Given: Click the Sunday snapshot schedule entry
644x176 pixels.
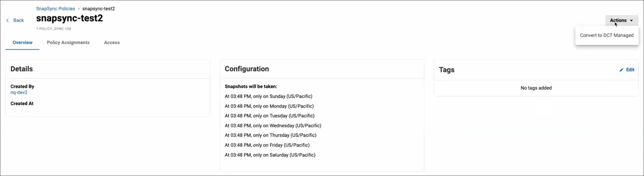Looking at the screenshot, I should (x=268, y=96).
